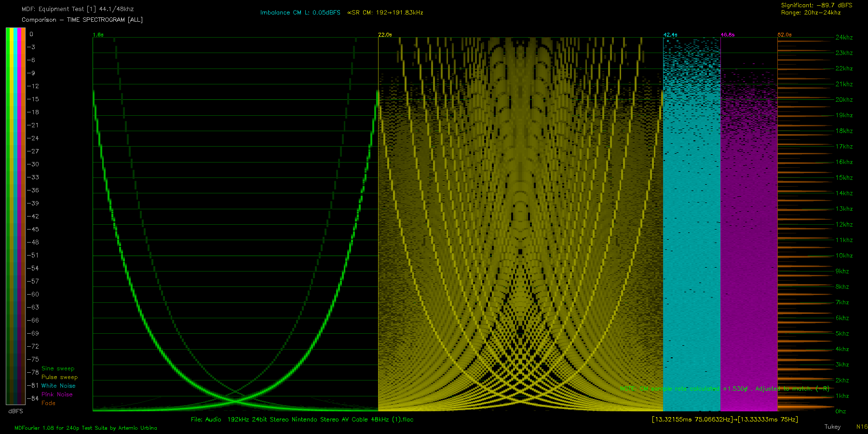
Task: Select the 10khz frequency axis label
Action: tap(844, 256)
